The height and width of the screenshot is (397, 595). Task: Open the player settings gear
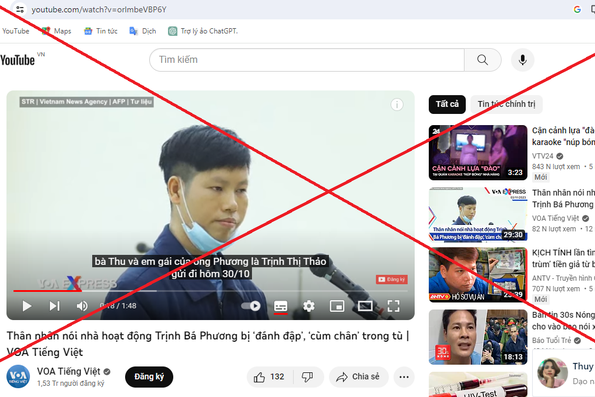pos(309,306)
